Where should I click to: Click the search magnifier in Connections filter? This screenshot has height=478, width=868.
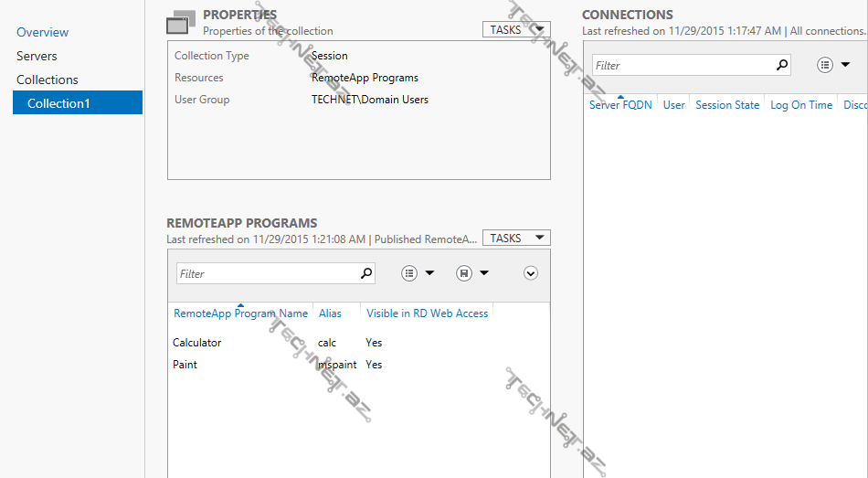pyautogui.click(x=782, y=65)
